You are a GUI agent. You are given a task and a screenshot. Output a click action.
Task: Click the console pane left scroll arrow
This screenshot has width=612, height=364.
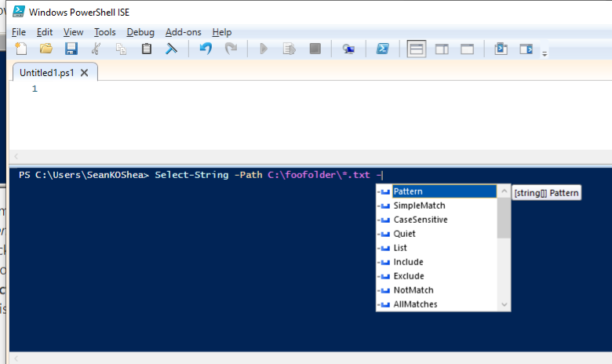[16, 359]
